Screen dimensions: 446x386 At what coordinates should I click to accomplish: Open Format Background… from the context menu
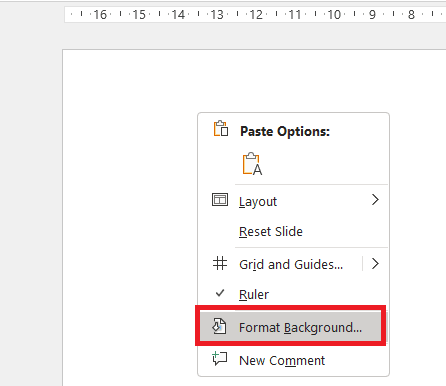(x=291, y=327)
